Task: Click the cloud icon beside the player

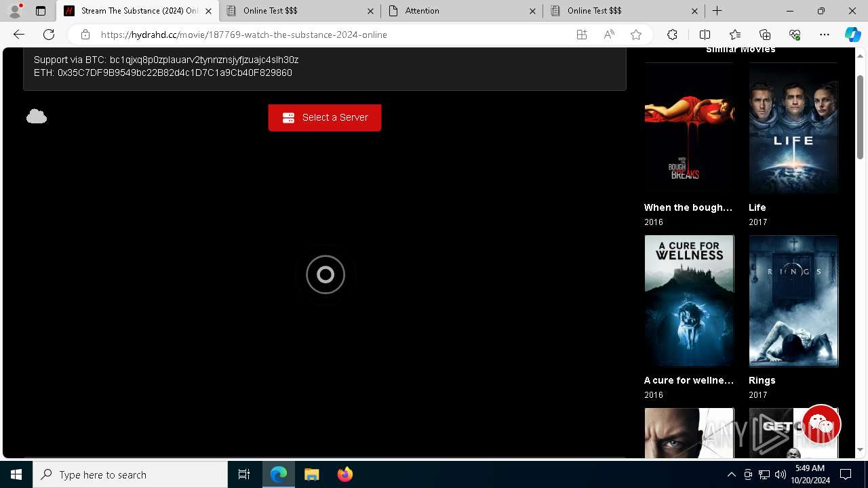Action: [x=37, y=117]
